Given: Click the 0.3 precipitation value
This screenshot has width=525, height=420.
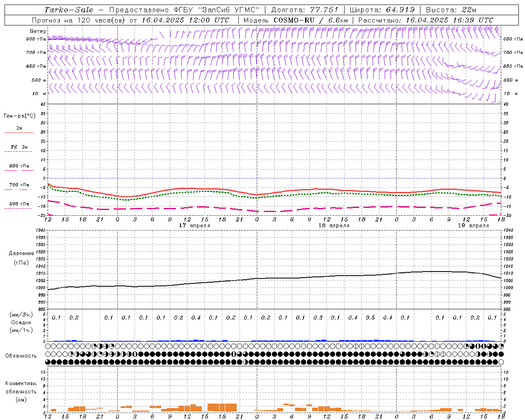Looking at the screenshot, I should 318,317.
